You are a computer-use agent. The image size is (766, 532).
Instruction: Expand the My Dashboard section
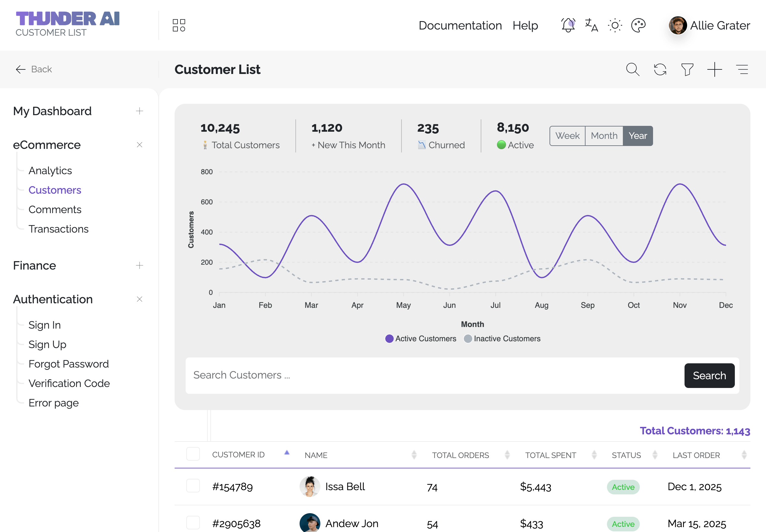[x=139, y=111]
